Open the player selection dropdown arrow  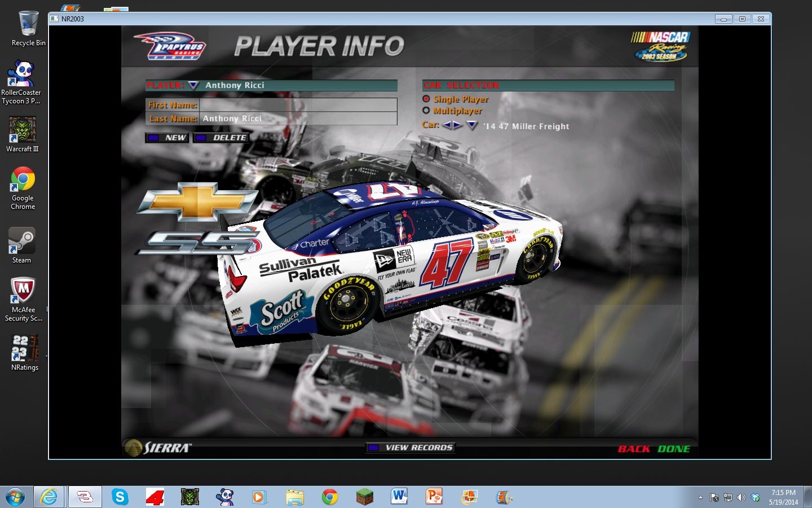pyautogui.click(x=193, y=85)
